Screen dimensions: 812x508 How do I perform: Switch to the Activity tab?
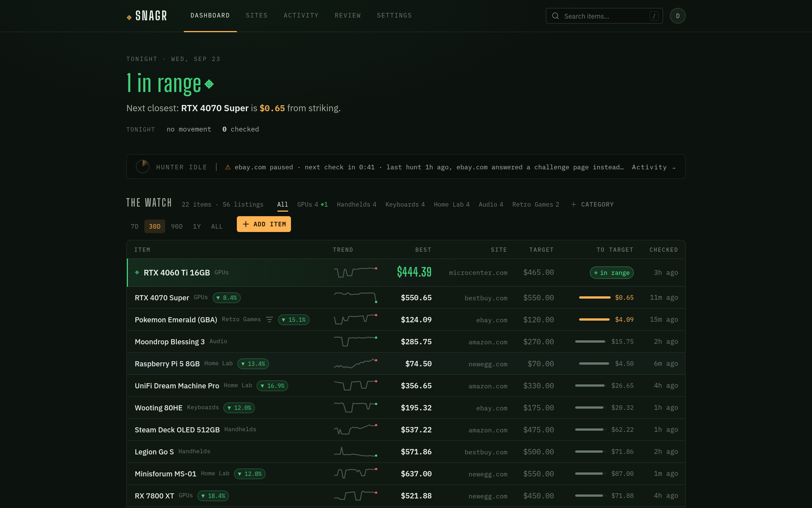[x=301, y=16]
